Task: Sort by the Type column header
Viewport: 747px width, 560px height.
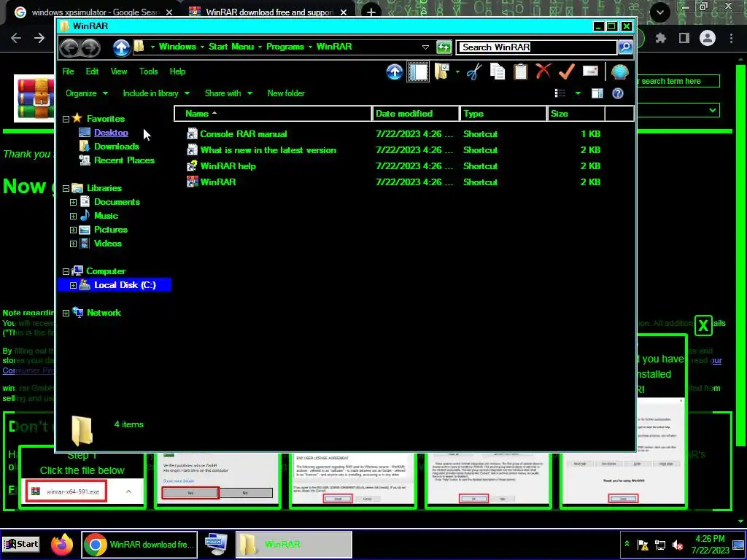Action: [x=503, y=113]
